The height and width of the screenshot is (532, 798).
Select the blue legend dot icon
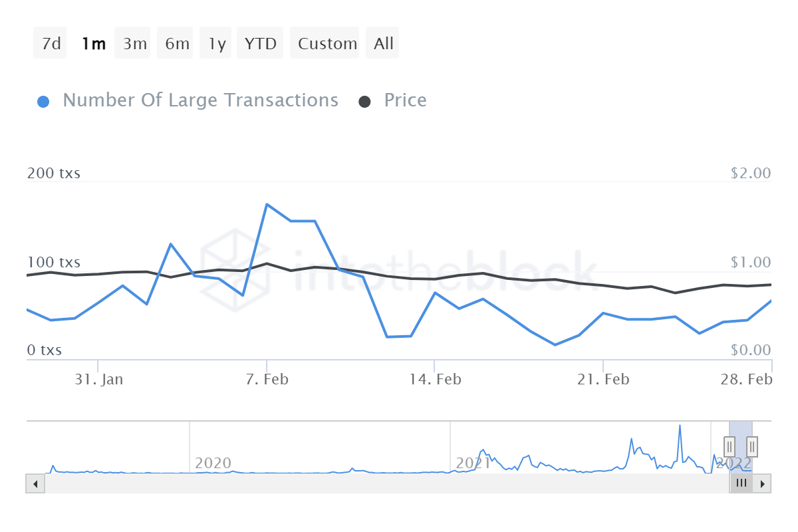pyautogui.click(x=43, y=100)
